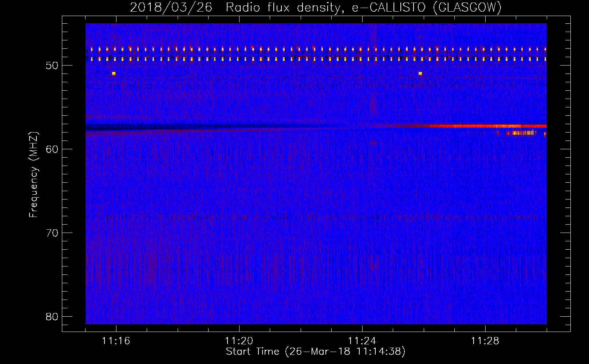
Task: Click the "Frequency (MHZ)" y-axis label
Action: [33, 174]
